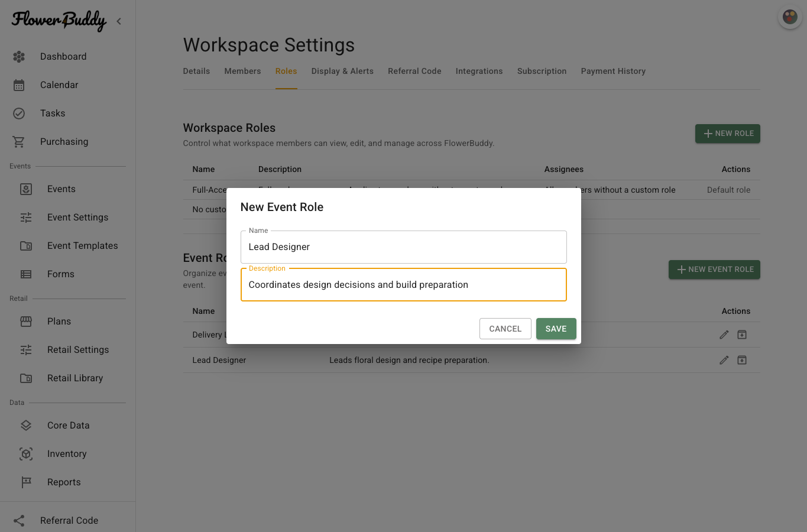The image size is (807, 532).
Task: Click the Plans storefront icon
Action: [26, 322]
